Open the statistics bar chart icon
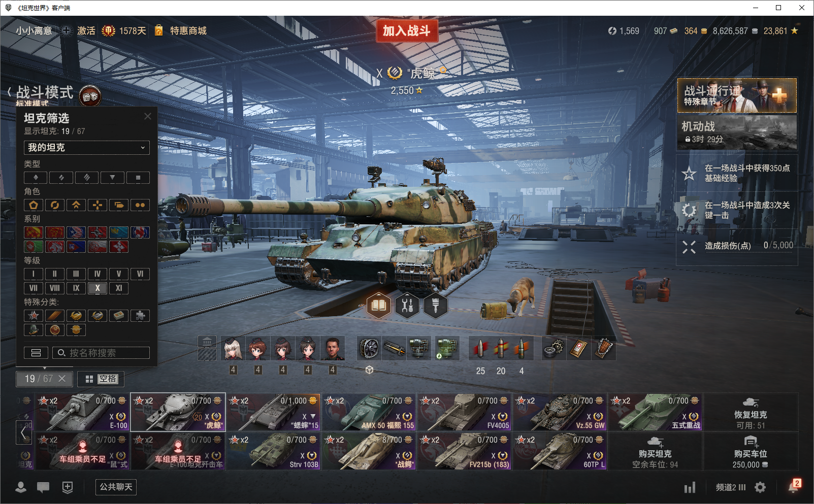The width and height of the screenshot is (814, 504). pyautogui.click(x=690, y=487)
